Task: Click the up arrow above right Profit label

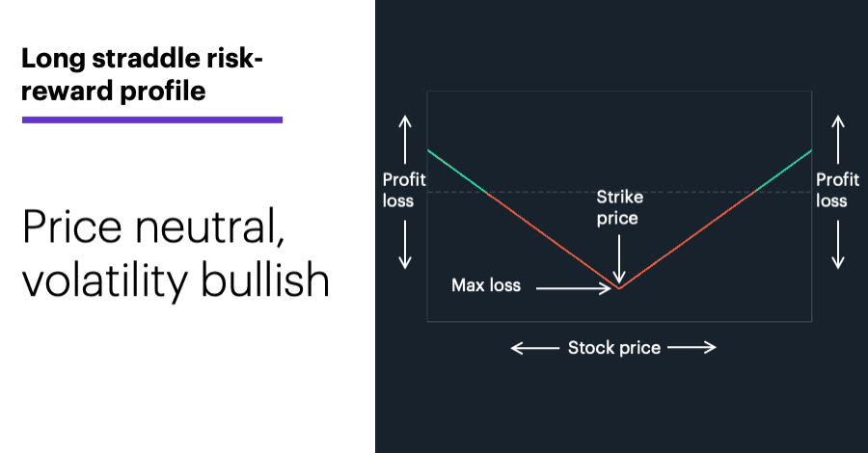Action: pyautogui.click(x=838, y=140)
